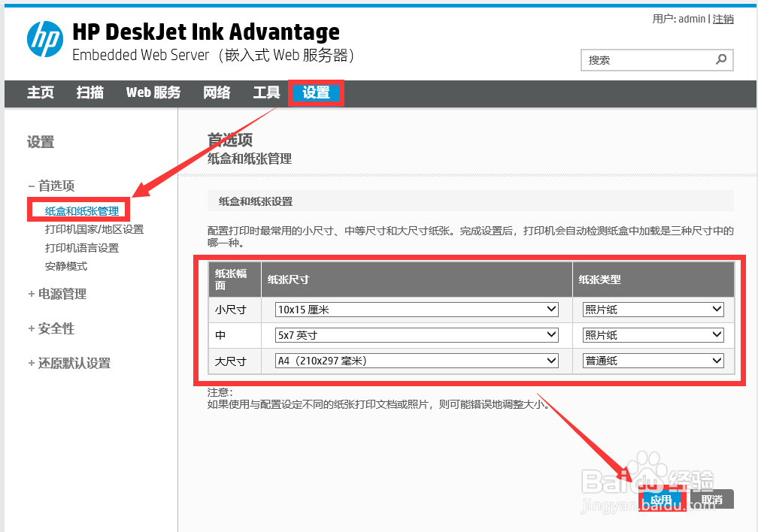Open 安静模式 settings

[66, 266]
